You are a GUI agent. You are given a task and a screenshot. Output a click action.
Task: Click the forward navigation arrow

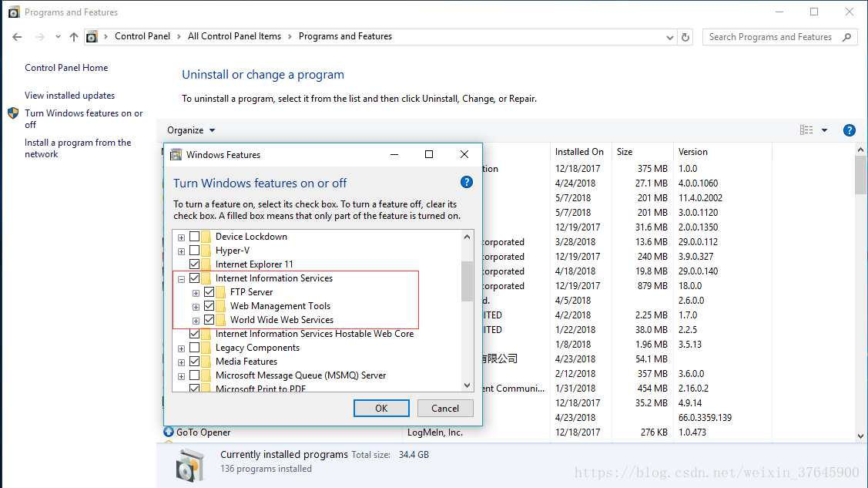point(40,37)
